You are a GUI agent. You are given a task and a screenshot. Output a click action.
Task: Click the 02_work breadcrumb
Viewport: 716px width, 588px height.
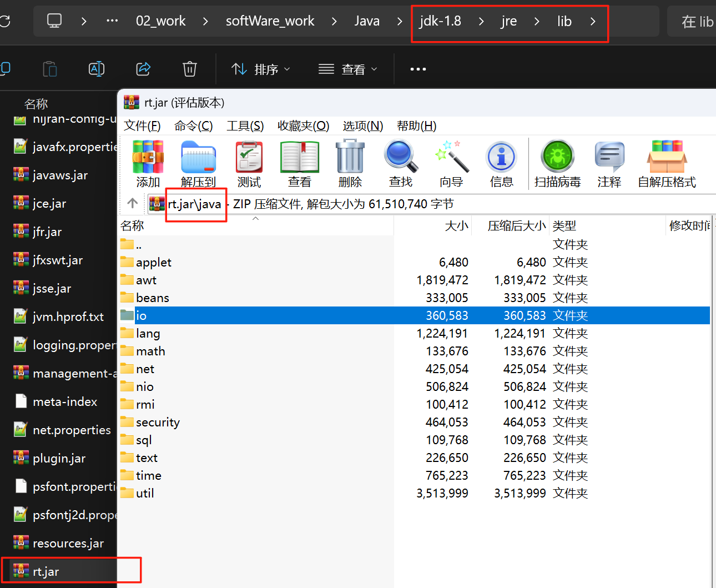(161, 21)
